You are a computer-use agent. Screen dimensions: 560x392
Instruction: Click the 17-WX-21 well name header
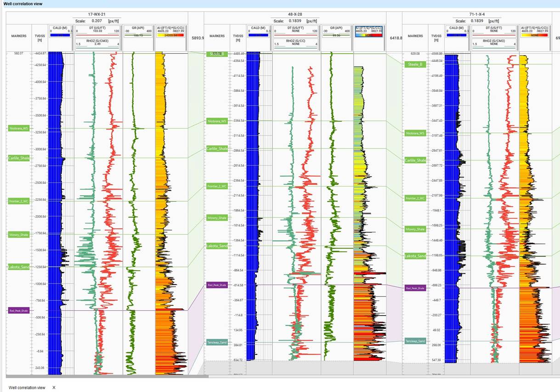(96, 14)
